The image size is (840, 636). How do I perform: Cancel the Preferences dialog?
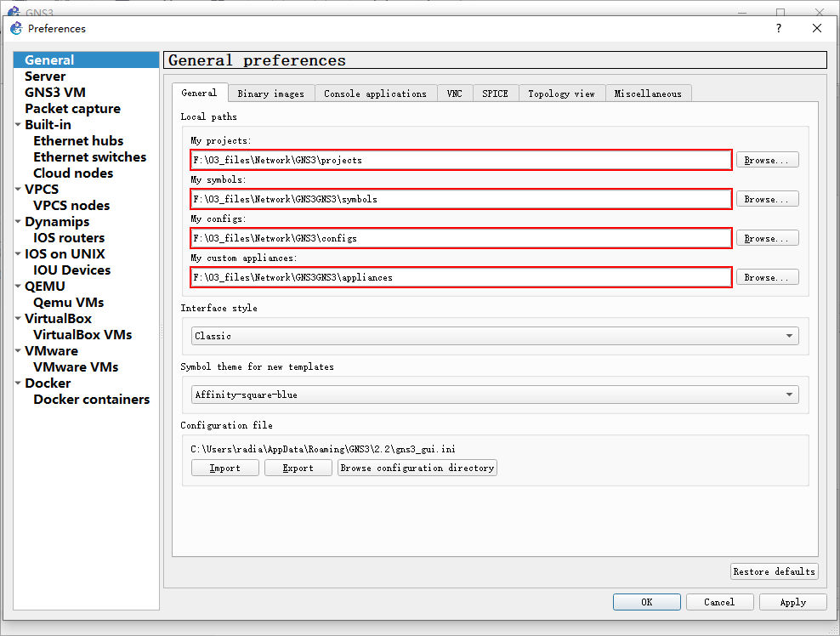(719, 602)
